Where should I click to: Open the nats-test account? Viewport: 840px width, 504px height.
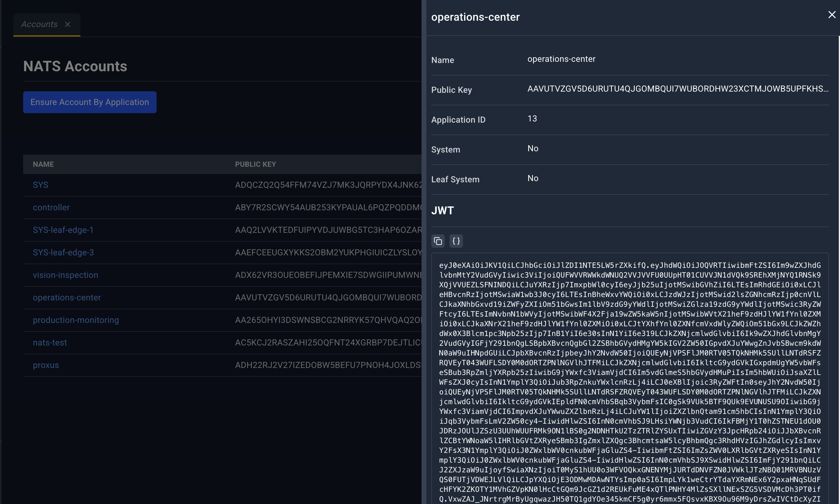pos(50,343)
